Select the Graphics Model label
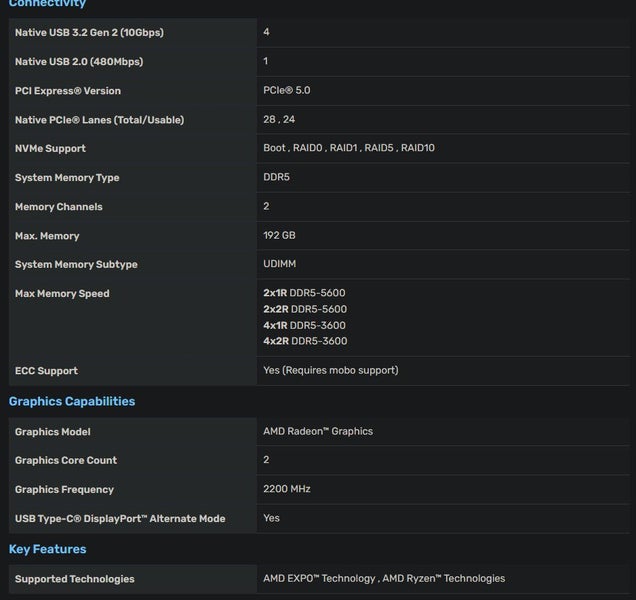 click(x=53, y=432)
